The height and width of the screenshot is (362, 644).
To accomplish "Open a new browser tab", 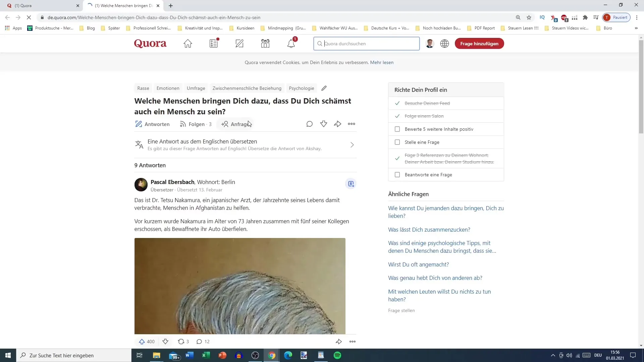I will click(171, 6).
